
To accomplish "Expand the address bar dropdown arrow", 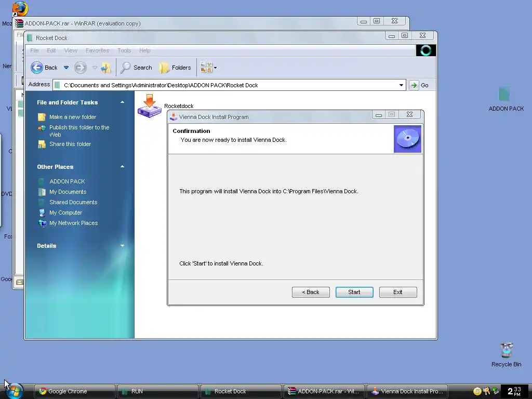I will click(x=401, y=85).
